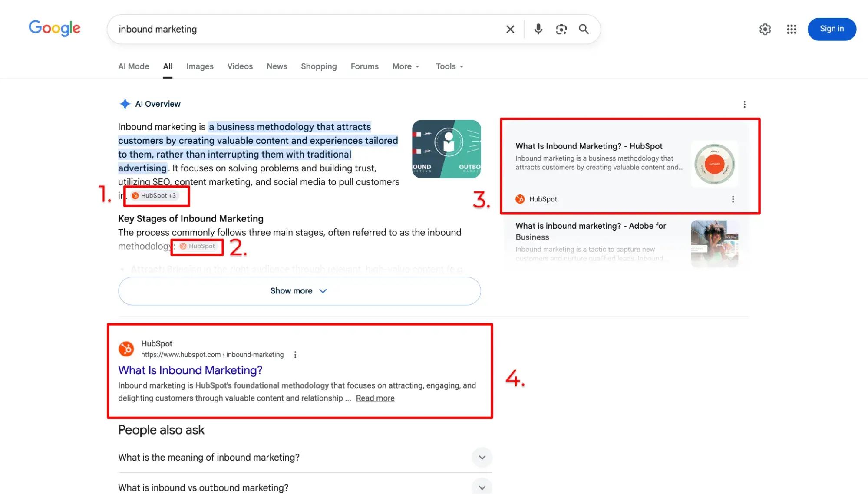Click the Read more link in snippet
Screen dimensions: 868x494
point(375,398)
